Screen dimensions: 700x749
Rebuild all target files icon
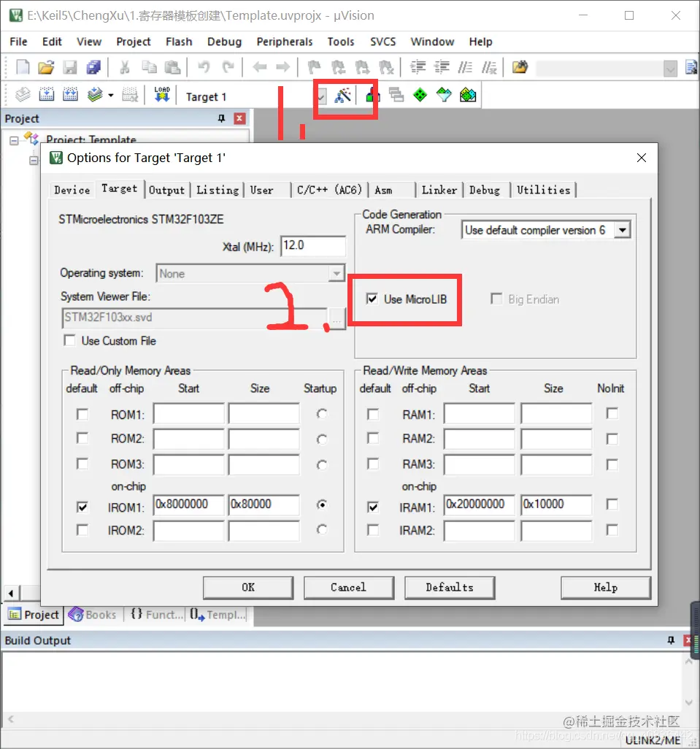[x=70, y=95]
